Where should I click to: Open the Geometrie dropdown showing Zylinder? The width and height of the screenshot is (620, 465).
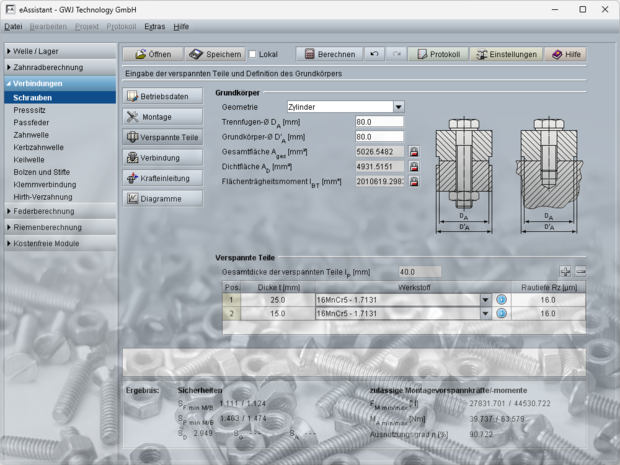398,106
